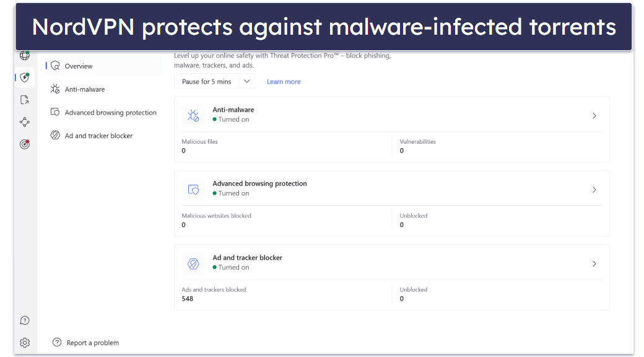Expand the Advanced browsing protection chevron
The image size is (644, 357).
pyautogui.click(x=594, y=190)
